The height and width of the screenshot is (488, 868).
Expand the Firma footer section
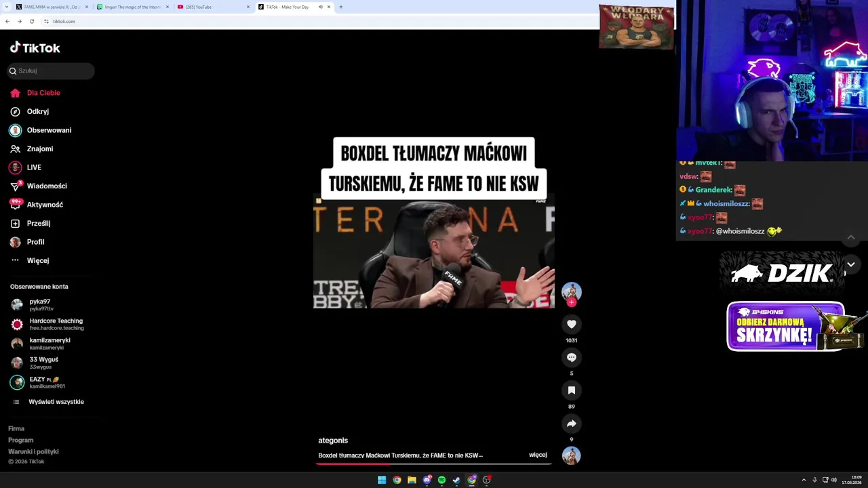[x=16, y=428]
